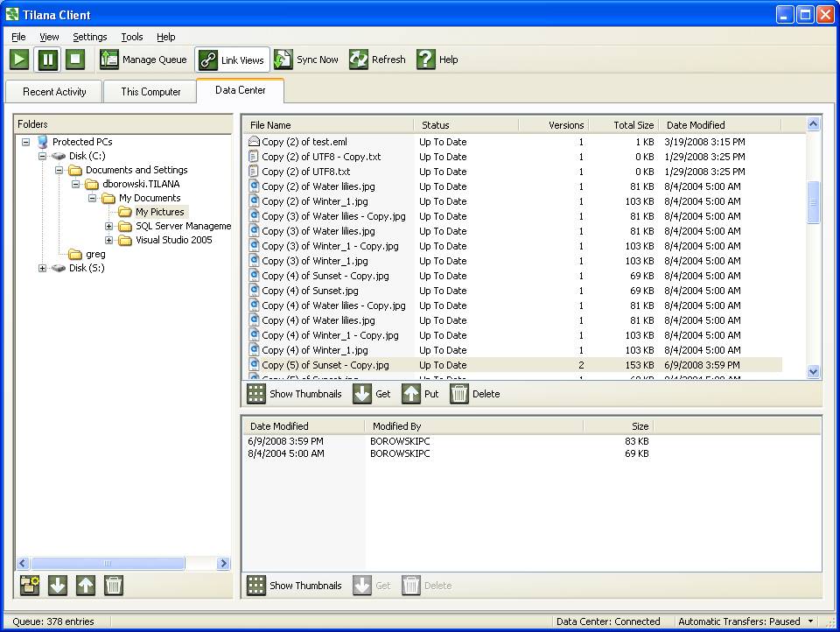Viewport: 840px width, 632px height.
Task: Expand the Visual Studio 2005 folder
Action: click(109, 240)
